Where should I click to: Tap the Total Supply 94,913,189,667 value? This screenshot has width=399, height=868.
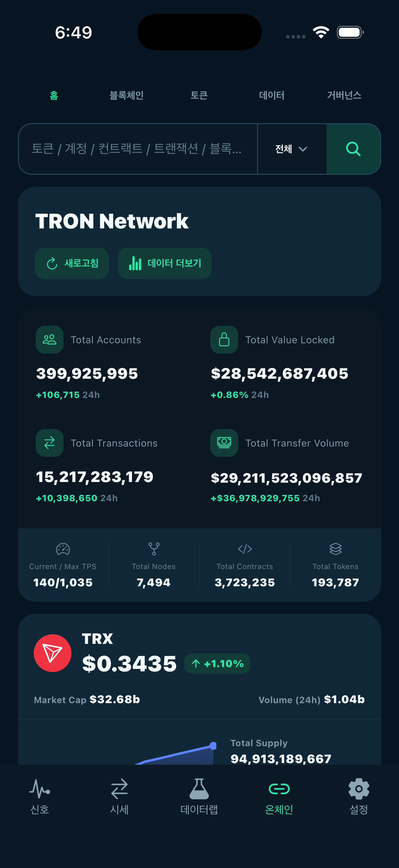281,758
